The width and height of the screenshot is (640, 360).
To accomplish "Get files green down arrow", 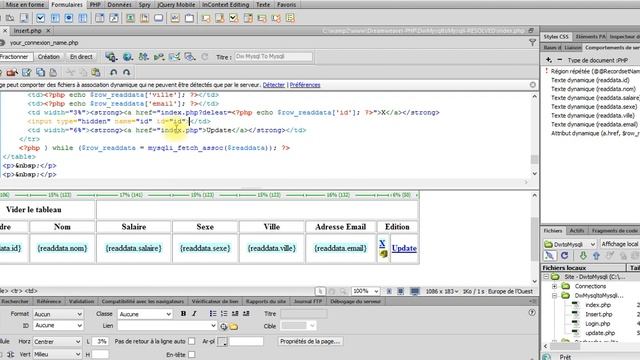I will [583, 256].
